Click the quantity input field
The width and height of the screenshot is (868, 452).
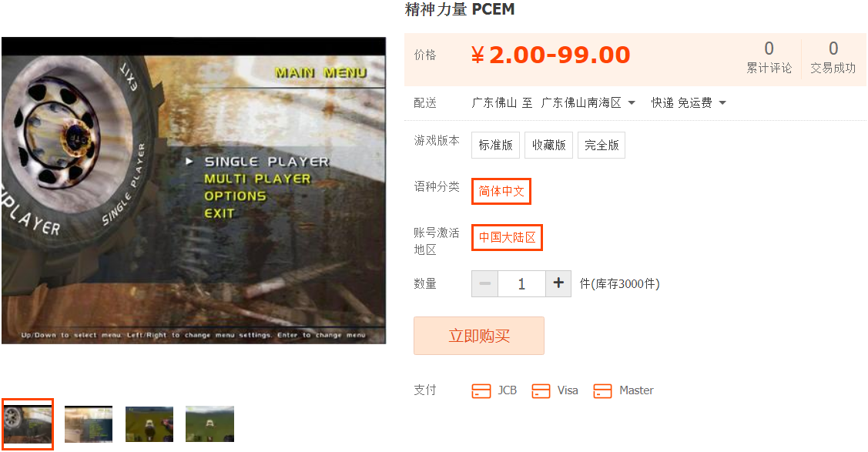coord(522,284)
